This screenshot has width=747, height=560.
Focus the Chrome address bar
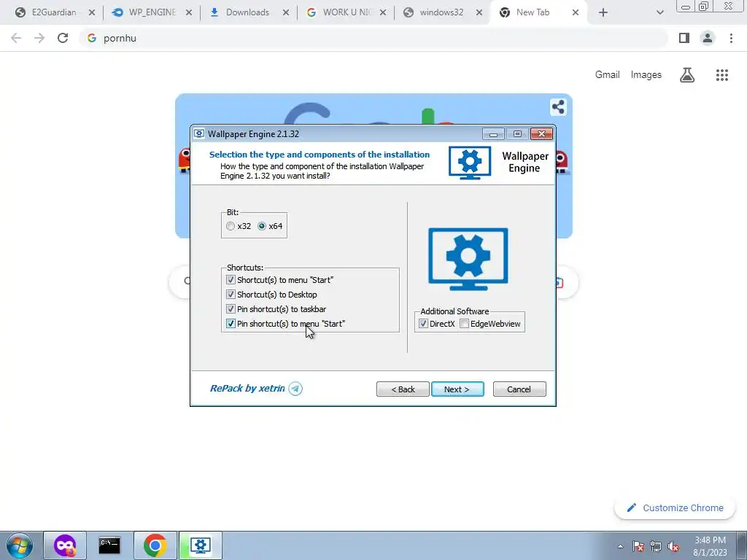tap(373, 38)
